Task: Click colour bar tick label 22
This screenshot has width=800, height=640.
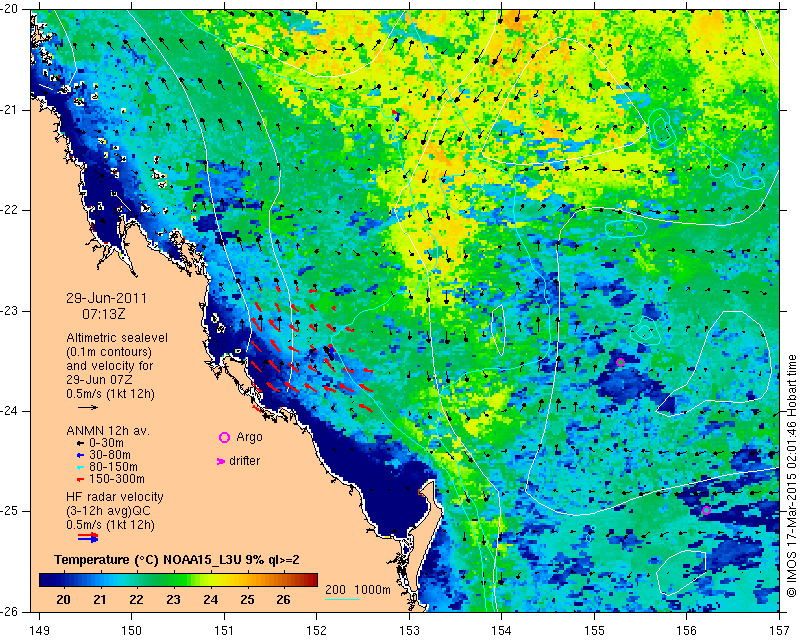Action: [x=136, y=599]
